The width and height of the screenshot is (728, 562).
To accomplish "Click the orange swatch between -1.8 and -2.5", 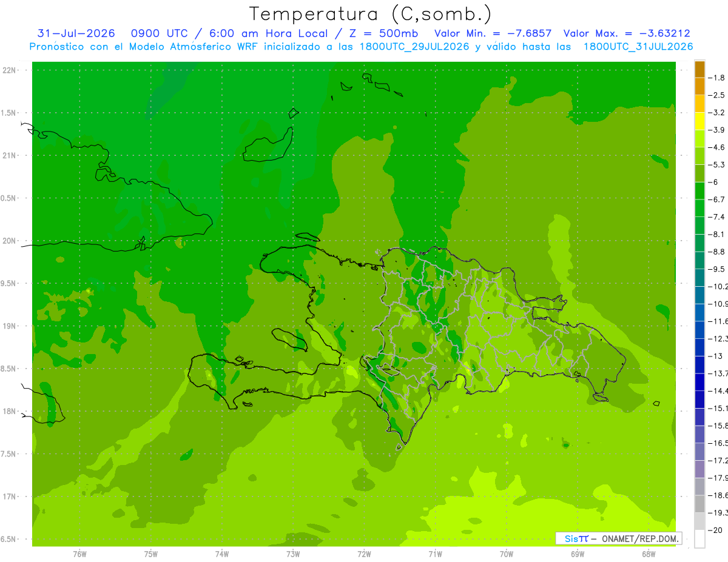I will click(x=699, y=87).
